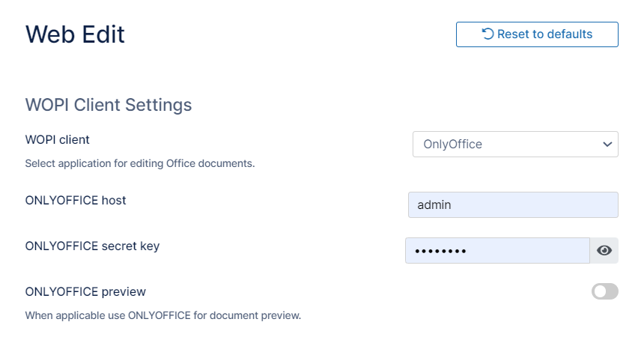Screen dimensions: 644x340
Task: Click the ONLYOFFICE host label
Action: (x=76, y=200)
